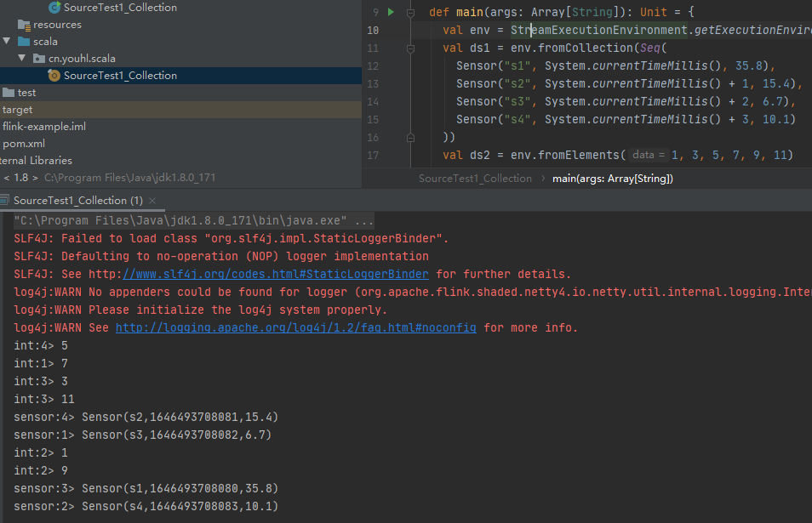Click the SourceTest1_Collection breadcrumb below the editor
This screenshot has height=523, width=812.
[475, 179]
